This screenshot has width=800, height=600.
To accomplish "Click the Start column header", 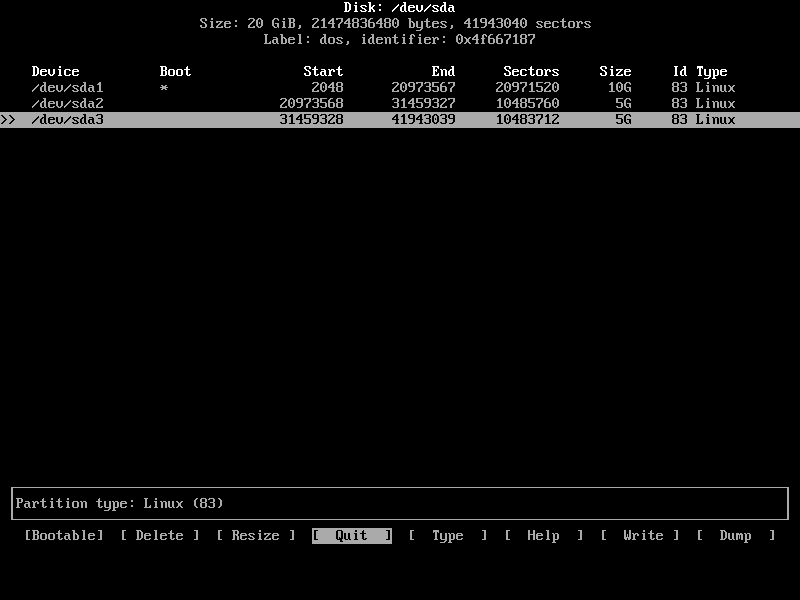I will click(323, 71).
